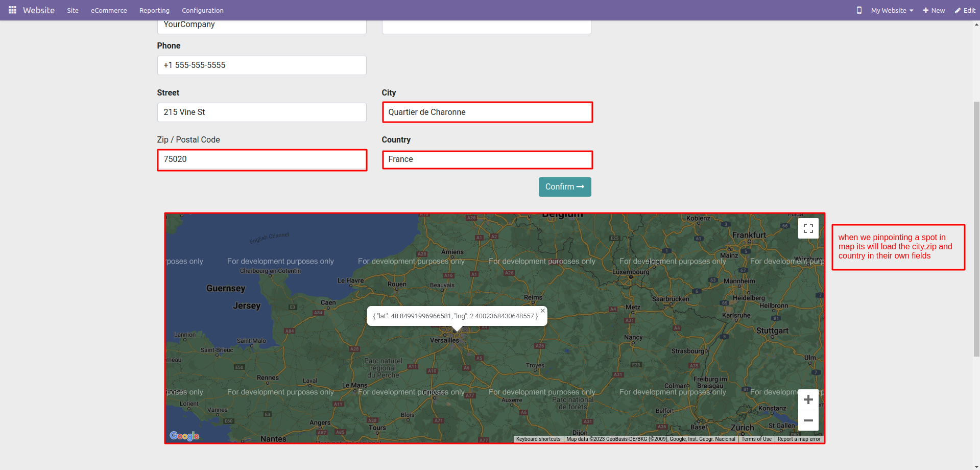Open the eCommerce menu
The width and height of the screenshot is (980, 470).
pyautogui.click(x=109, y=10)
